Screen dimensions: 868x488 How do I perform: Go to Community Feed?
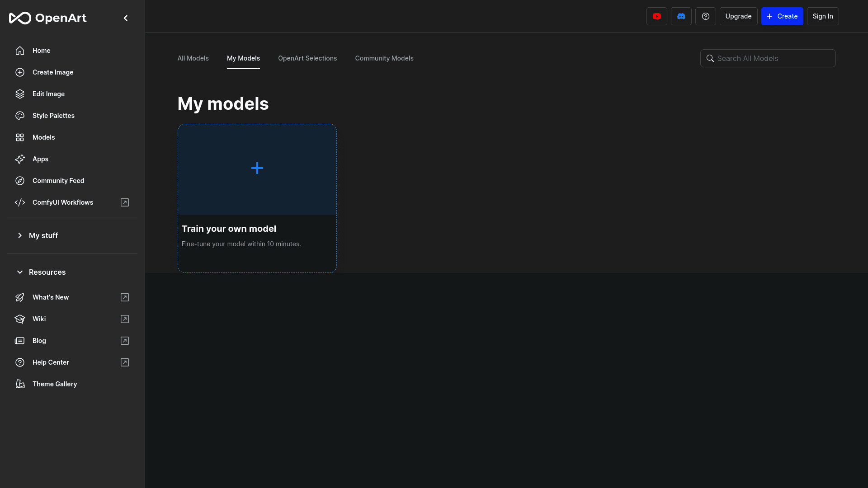coord(58,181)
